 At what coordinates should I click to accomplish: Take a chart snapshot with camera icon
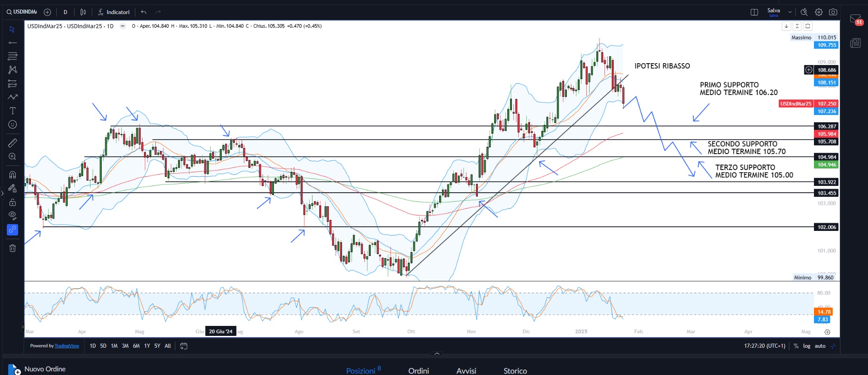[833, 12]
